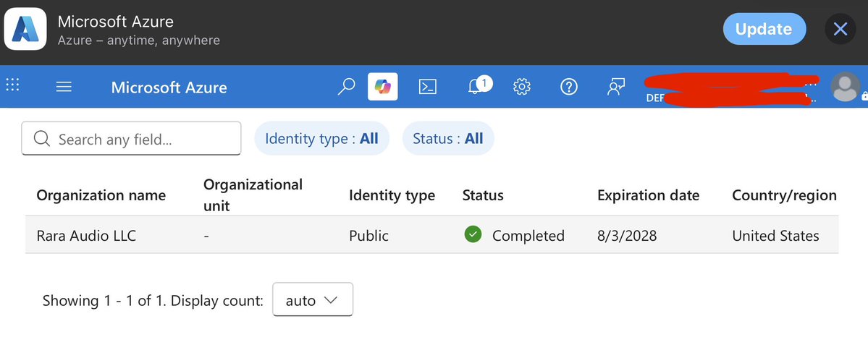Sort by Expiration date column header
This screenshot has height=337, width=868.
pyautogui.click(x=648, y=195)
